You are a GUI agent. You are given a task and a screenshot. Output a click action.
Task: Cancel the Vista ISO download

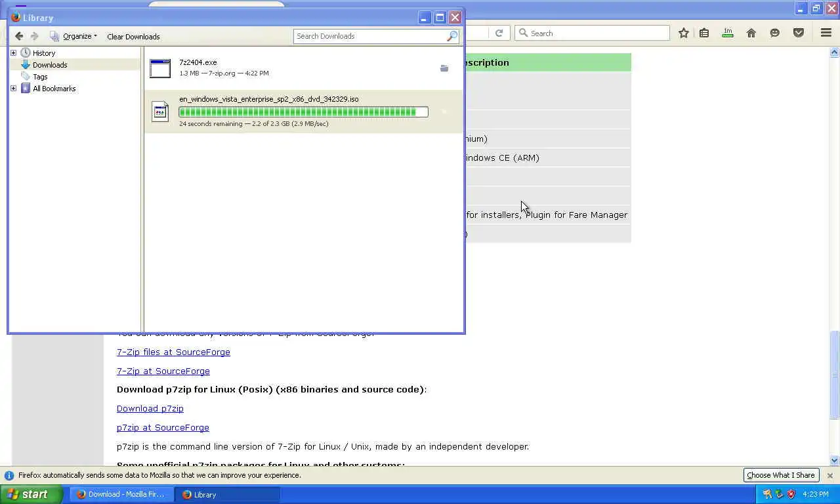[x=444, y=112]
